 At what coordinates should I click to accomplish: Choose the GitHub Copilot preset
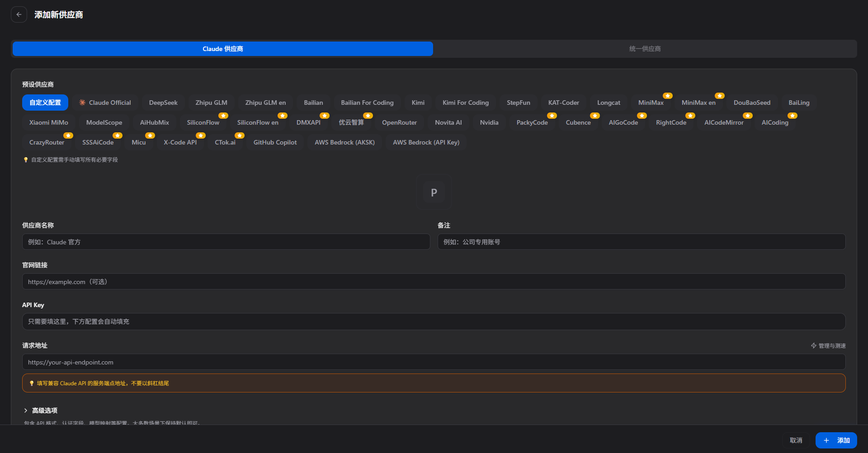[x=275, y=142]
